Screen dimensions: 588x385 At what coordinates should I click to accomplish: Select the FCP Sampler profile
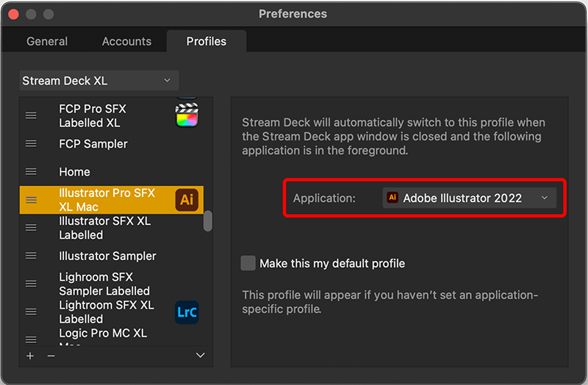point(93,144)
